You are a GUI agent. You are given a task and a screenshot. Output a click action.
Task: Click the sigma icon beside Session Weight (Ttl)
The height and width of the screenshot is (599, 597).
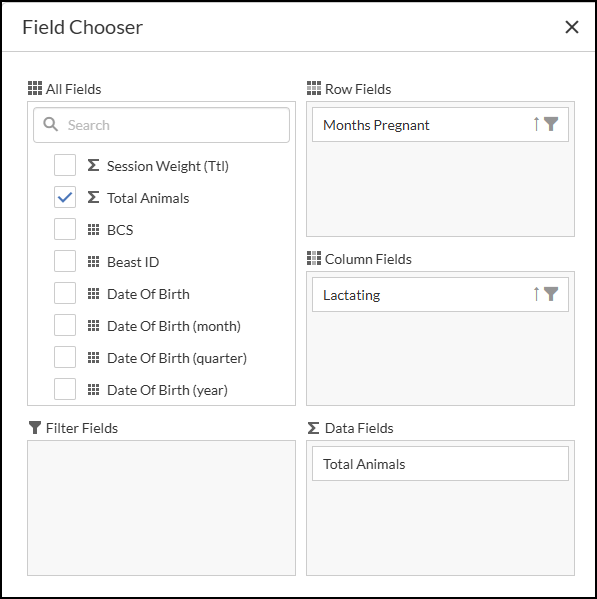pos(94,165)
